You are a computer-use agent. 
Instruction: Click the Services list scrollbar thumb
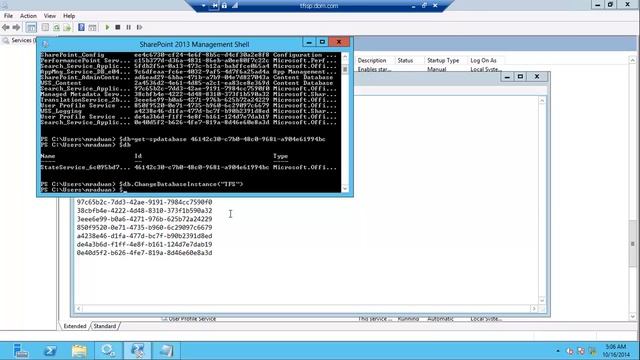(x=633, y=244)
